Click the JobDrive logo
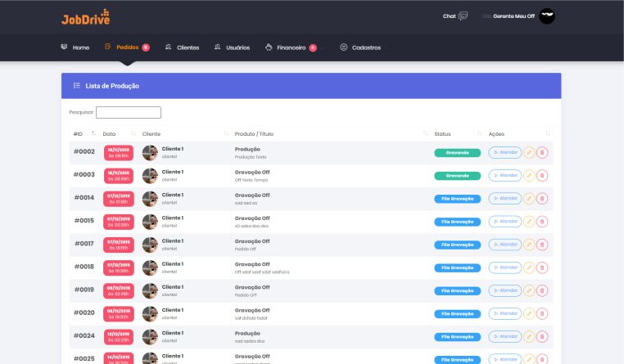This screenshot has height=364, width=624. click(x=84, y=17)
